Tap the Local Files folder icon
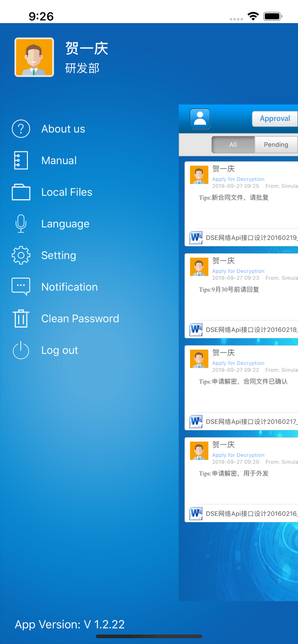Viewport: 298px width, 644px height. (21, 192)
